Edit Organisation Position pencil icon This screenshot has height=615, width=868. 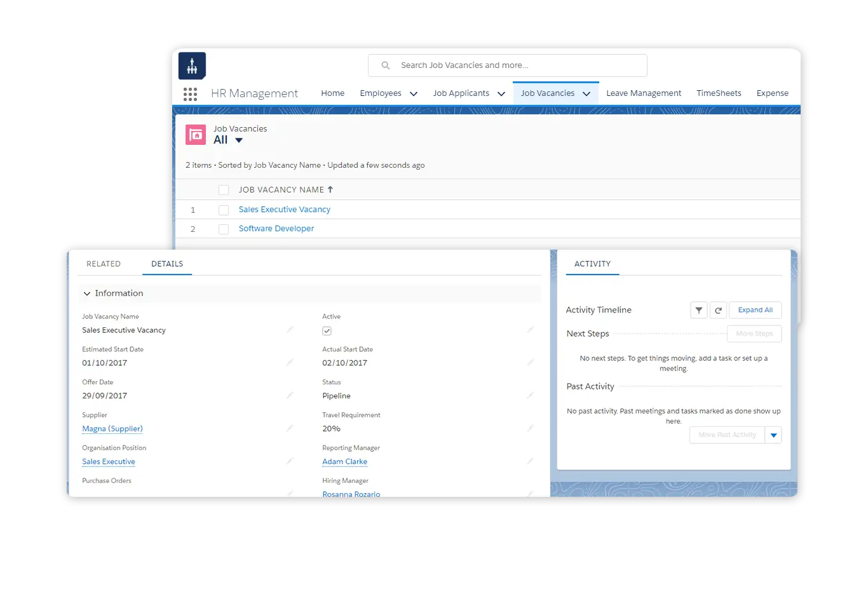tap(290, 461)
